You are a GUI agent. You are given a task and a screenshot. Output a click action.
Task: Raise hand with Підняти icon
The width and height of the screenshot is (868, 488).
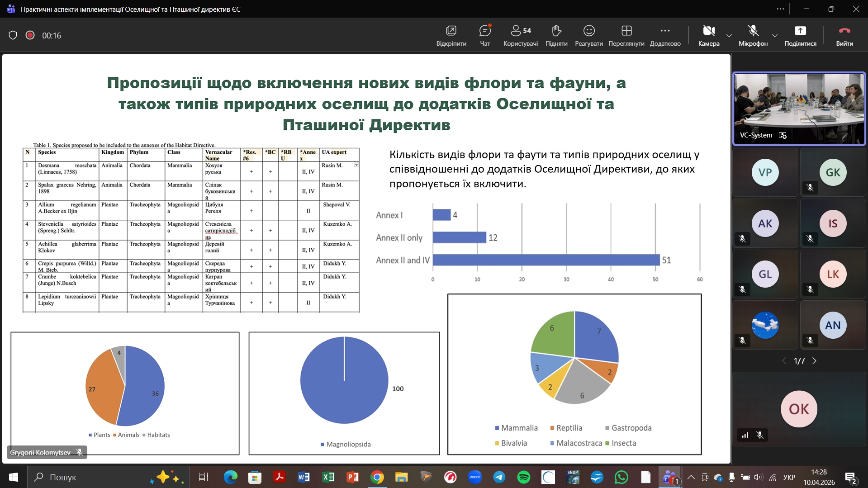coord(556,31)
